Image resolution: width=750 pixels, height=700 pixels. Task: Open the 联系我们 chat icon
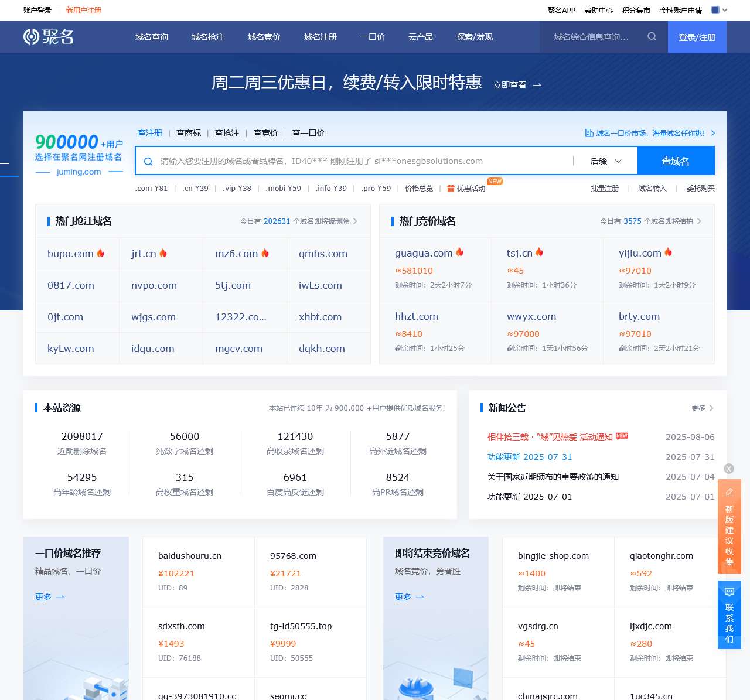click(x=729, y=592)
